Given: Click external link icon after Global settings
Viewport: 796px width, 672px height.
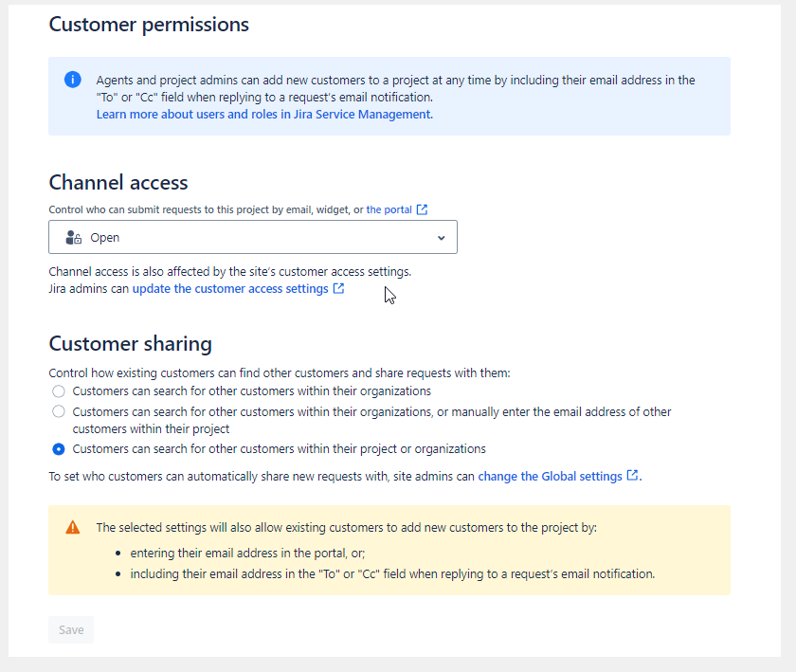Looking at the screenshot, I should click(x=633, y=476).
